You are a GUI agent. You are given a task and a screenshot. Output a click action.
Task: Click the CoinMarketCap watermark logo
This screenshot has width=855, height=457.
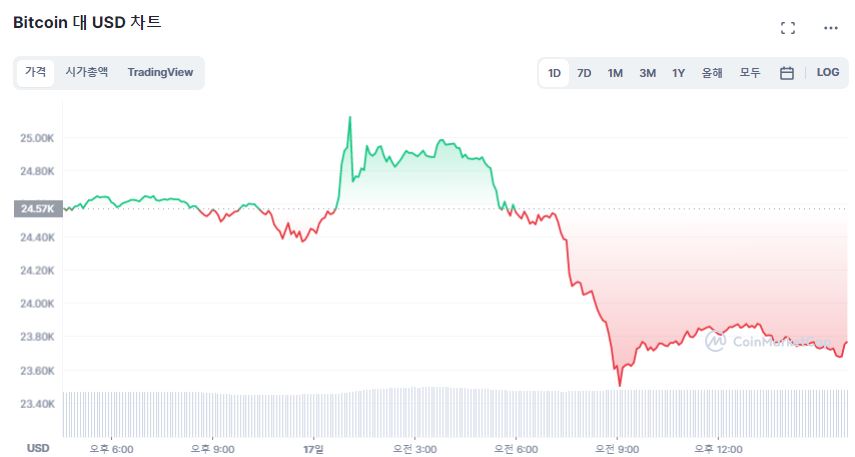click(x=768, y=341)
